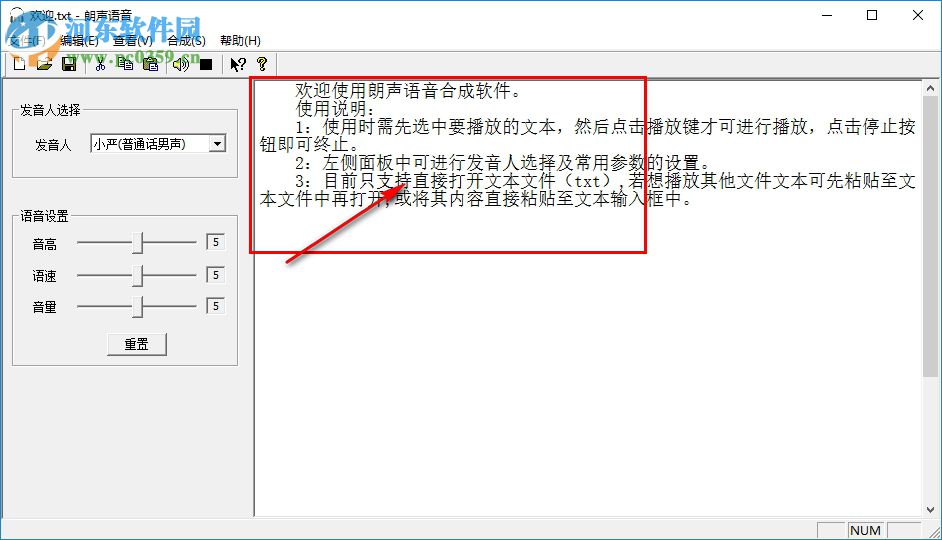Open the 查看(V) menu

pos(133,41)
